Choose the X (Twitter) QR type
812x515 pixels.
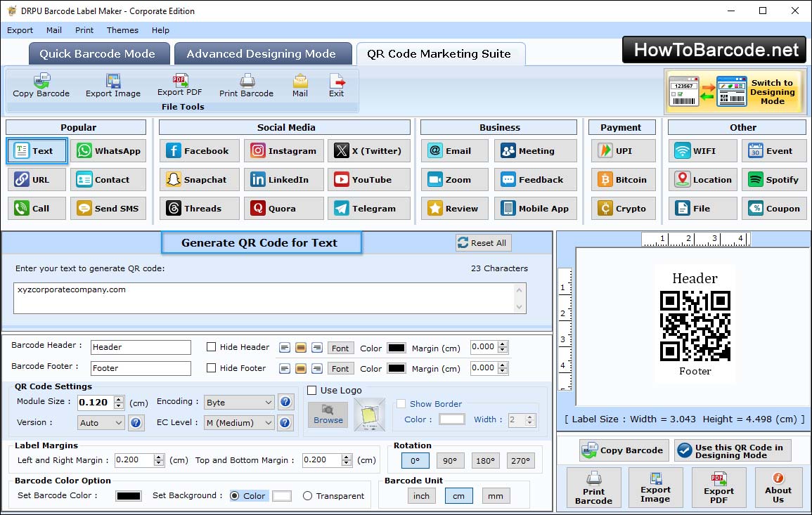click(x=368, y=150)
